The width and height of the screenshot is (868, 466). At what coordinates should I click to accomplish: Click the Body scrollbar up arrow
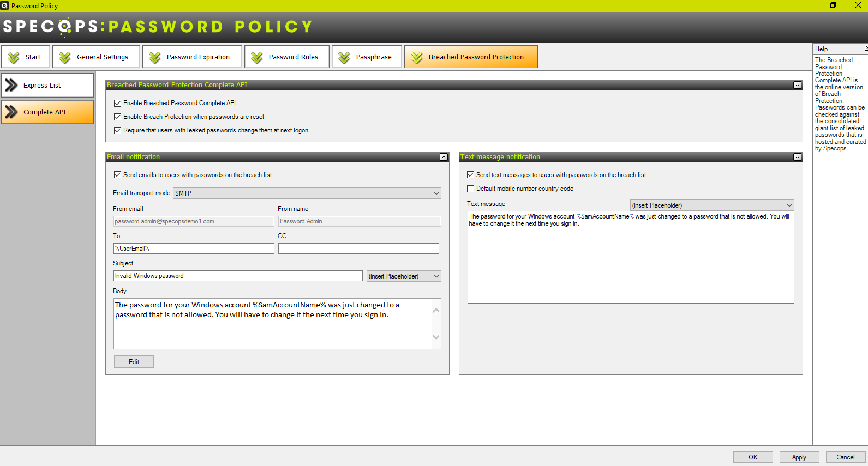(436, 311)
